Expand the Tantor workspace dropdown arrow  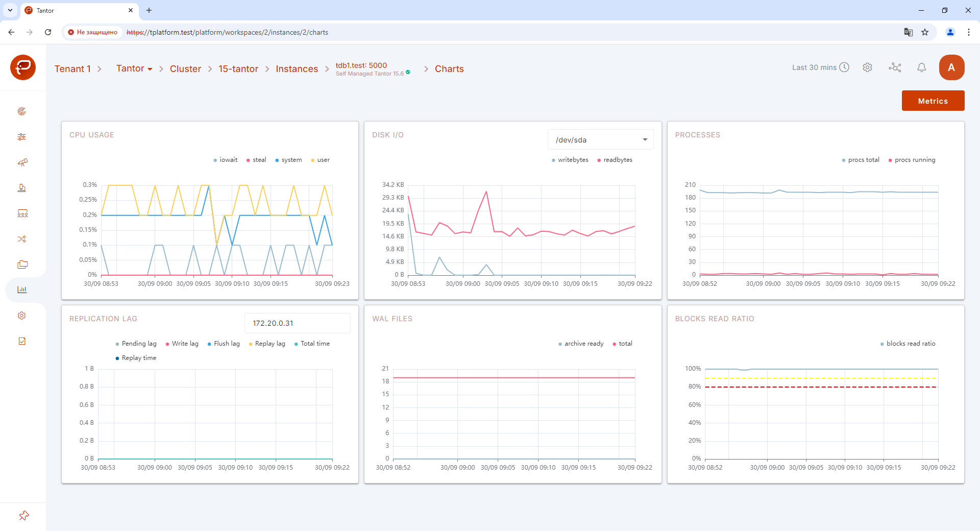pos(150,69)
